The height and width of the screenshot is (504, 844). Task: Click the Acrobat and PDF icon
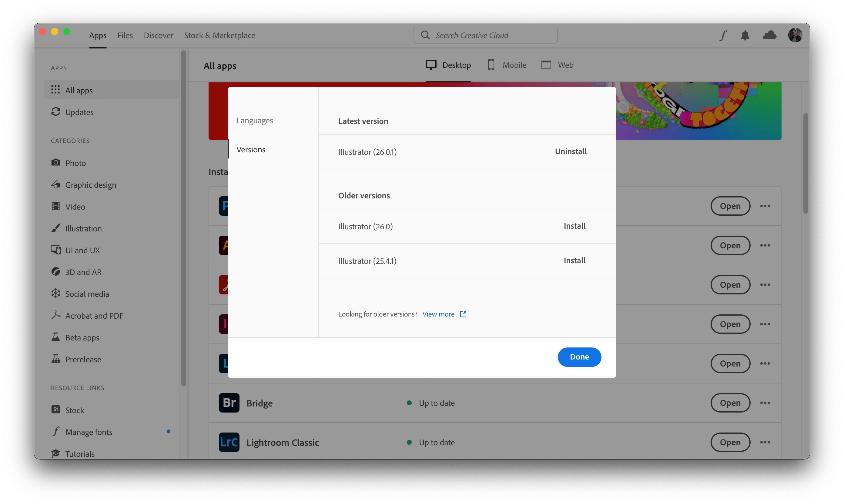tap(55, 315)
